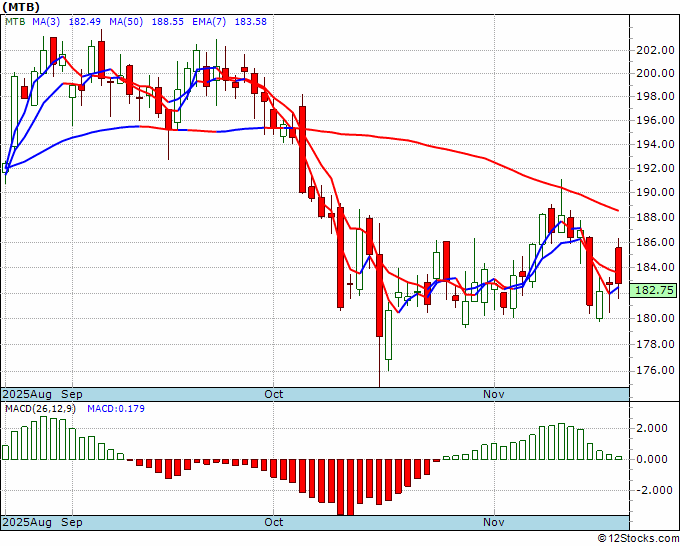Click the current price tag 182.75
This screenshot has width=680, height=546.
653,290
